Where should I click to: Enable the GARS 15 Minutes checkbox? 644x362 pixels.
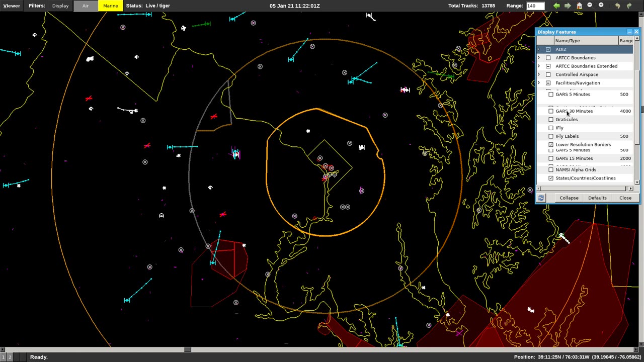(551, 158)
